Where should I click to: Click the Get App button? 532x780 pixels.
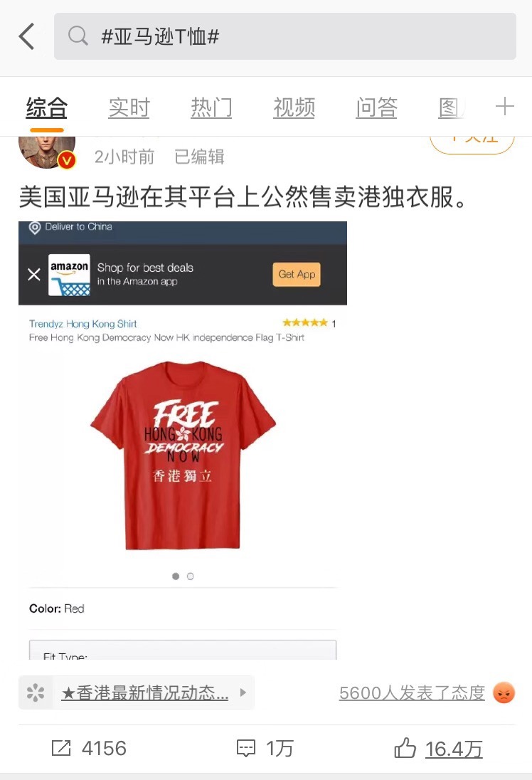pyautogui.click(x=297, y=274)
